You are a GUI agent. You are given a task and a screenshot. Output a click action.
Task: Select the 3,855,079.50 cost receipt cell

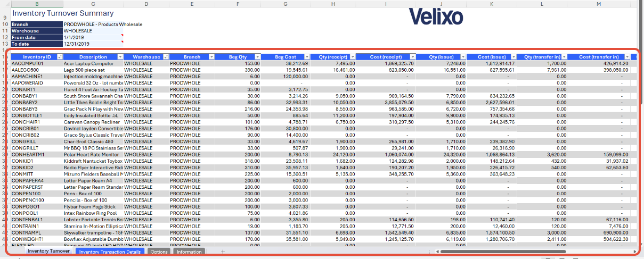pos(386,102)
